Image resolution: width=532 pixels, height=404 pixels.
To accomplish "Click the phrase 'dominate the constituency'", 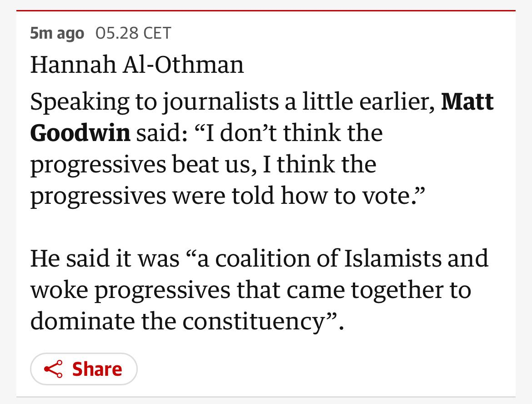I will tap(177, 321).
